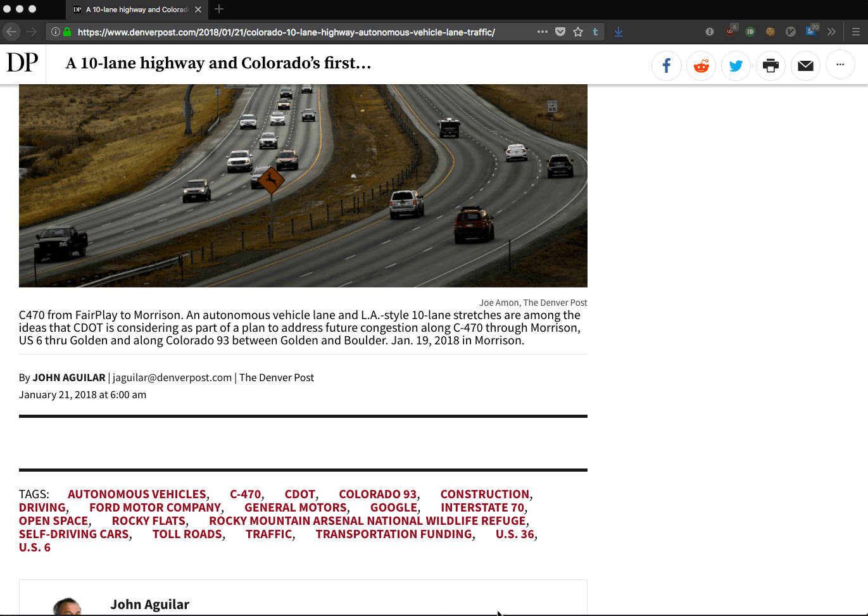Image resolution: width=868 pixels, height=616 pixels.
Task: Click the 'Joe Amon, The Denver Post' credit
Action: coord(533,303)
